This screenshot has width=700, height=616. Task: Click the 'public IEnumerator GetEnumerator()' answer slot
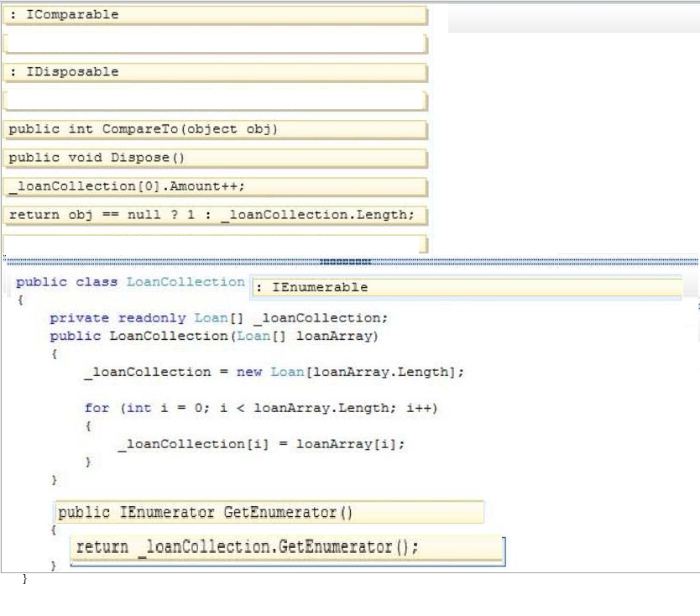[x=269, y=512]
